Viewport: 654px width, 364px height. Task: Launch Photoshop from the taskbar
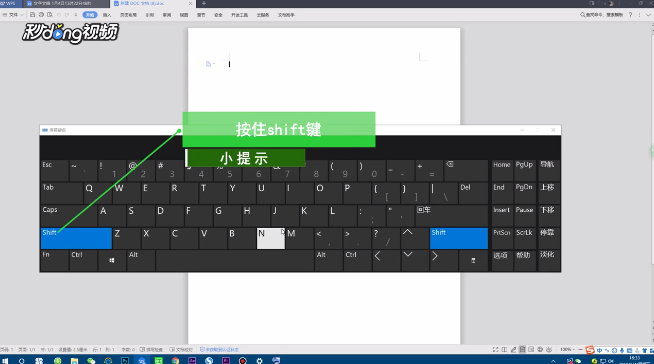[125, 361]
